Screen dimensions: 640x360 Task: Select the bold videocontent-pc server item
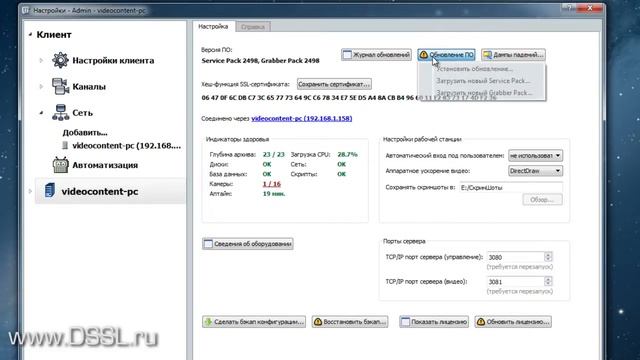click(x=100, y=191)
